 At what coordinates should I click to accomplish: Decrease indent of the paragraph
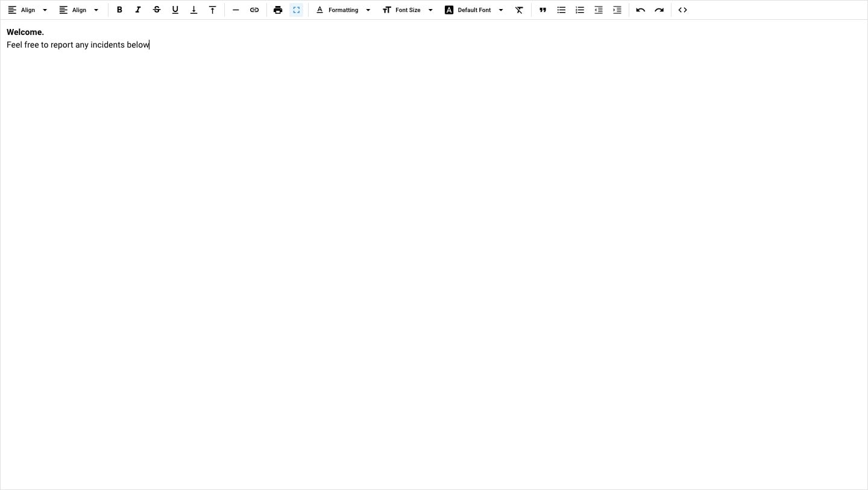click(x=599, y=10)
